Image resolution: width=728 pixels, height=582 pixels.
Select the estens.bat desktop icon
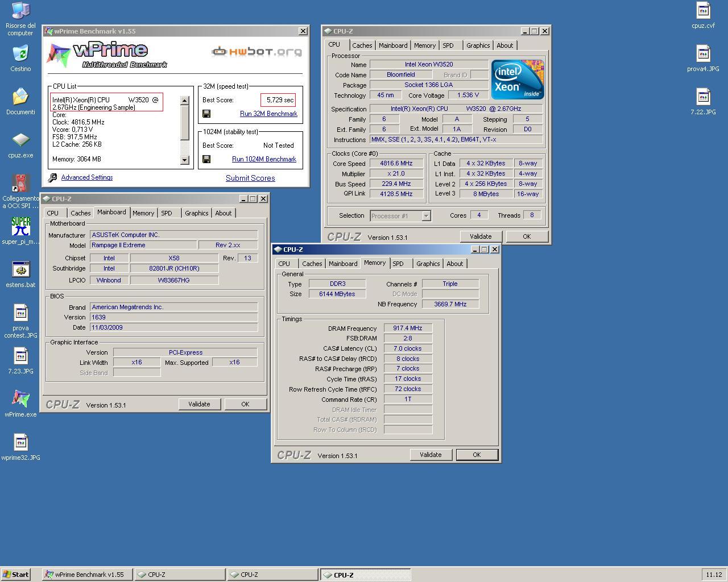tap(20, 275)
